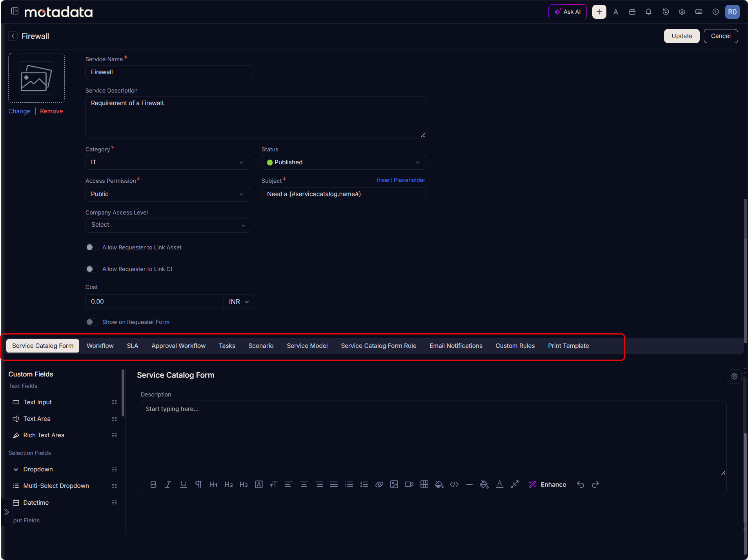Open the Category dropdown
748x560 pixels.
pos(167,162)
